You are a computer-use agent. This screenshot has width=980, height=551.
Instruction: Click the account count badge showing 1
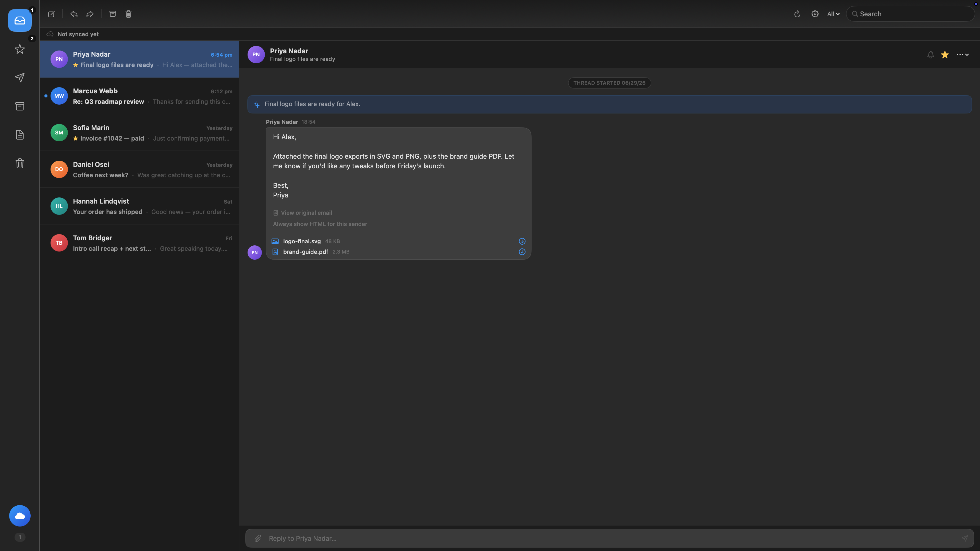click(x=20, y=537)
